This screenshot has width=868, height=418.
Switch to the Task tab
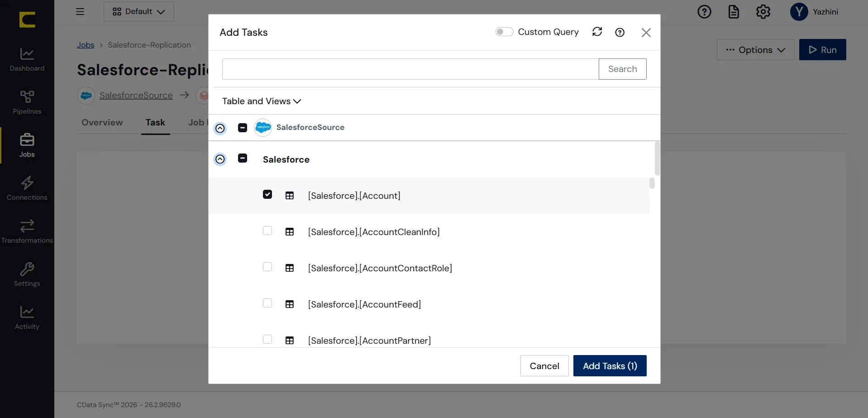(x=155, y=122)
